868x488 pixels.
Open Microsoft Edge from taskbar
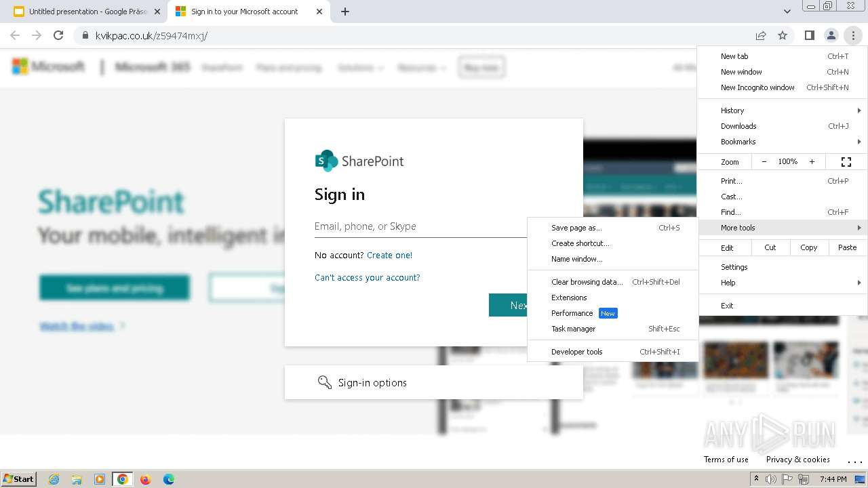point(168,479)
